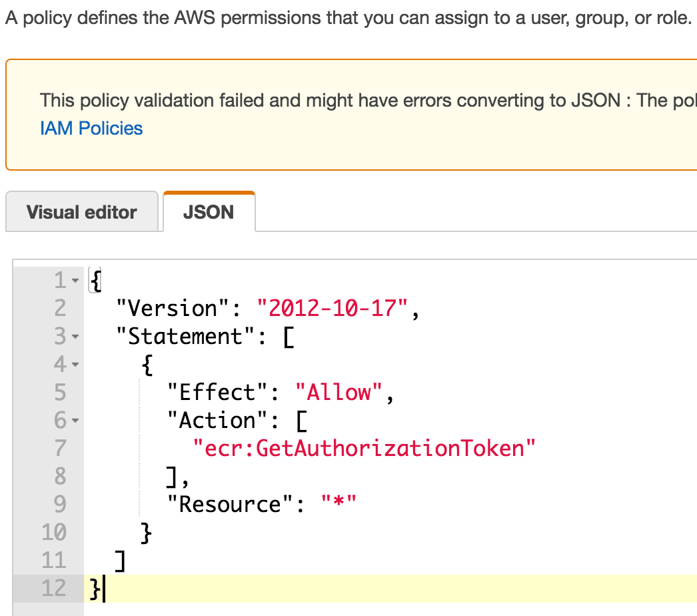Screen dimensions: 697x616
Task: Collapse the Action array fold on line 6
Action: pos(75,420)
